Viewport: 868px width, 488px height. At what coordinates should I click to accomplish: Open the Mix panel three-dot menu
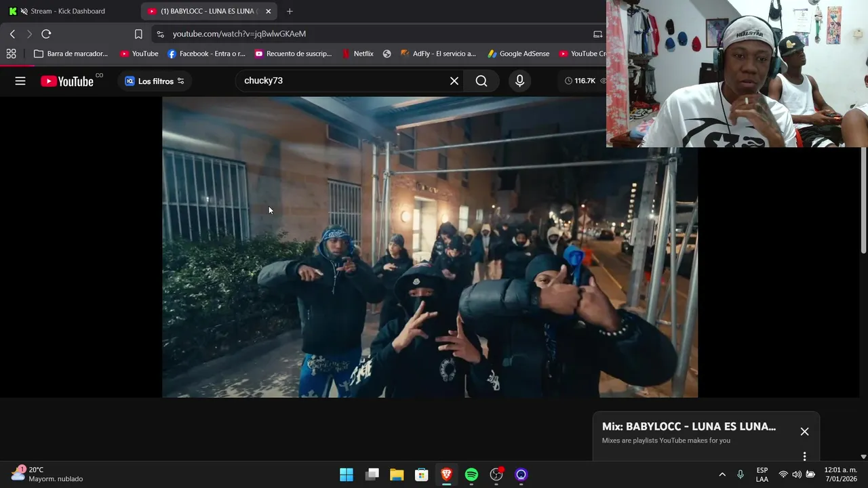(x=804, y=456)
